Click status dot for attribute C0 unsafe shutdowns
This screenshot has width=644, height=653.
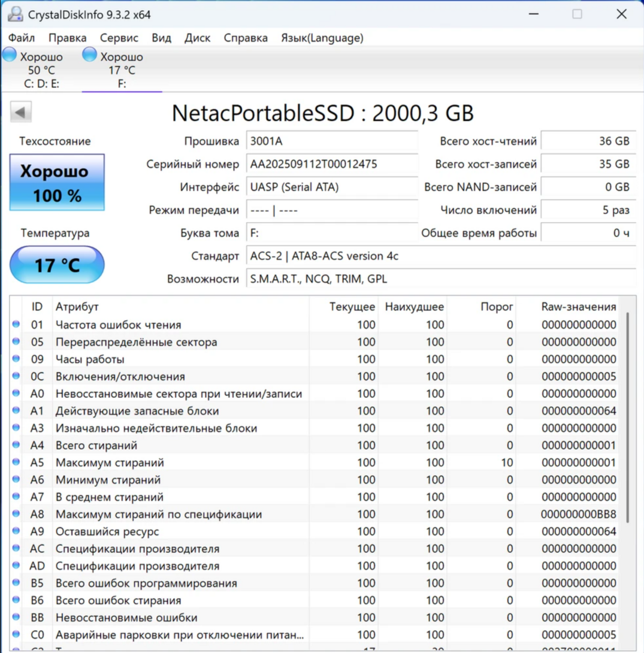(16, 634)
